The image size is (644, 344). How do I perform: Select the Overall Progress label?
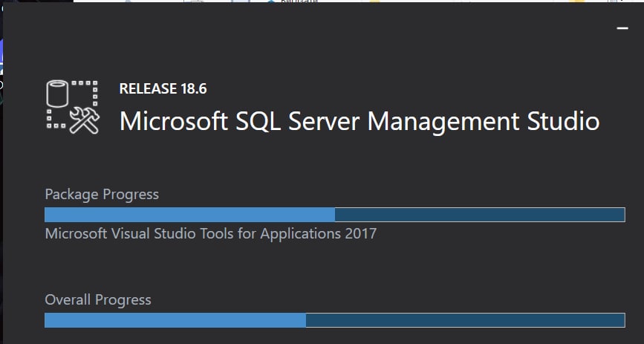click(x=98, y=300)
